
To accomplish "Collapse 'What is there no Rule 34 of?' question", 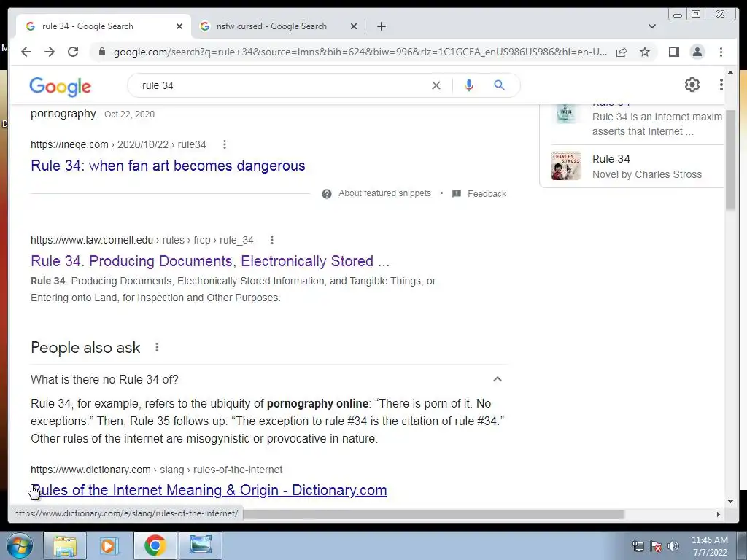I will (498, 379).
